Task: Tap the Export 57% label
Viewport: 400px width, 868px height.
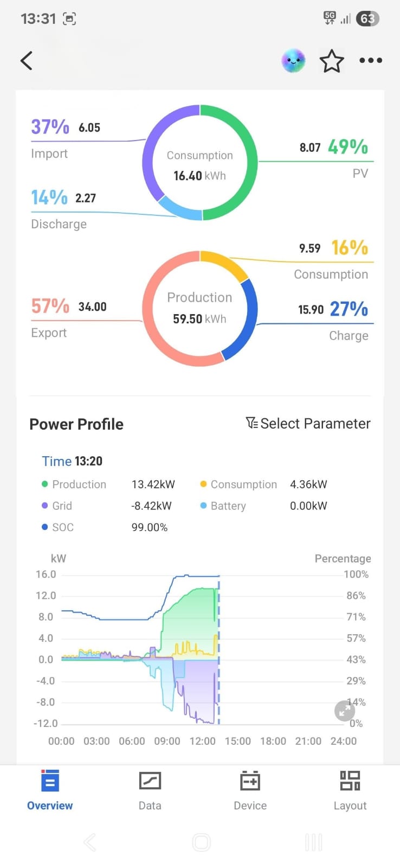Action: pos(50,307)
